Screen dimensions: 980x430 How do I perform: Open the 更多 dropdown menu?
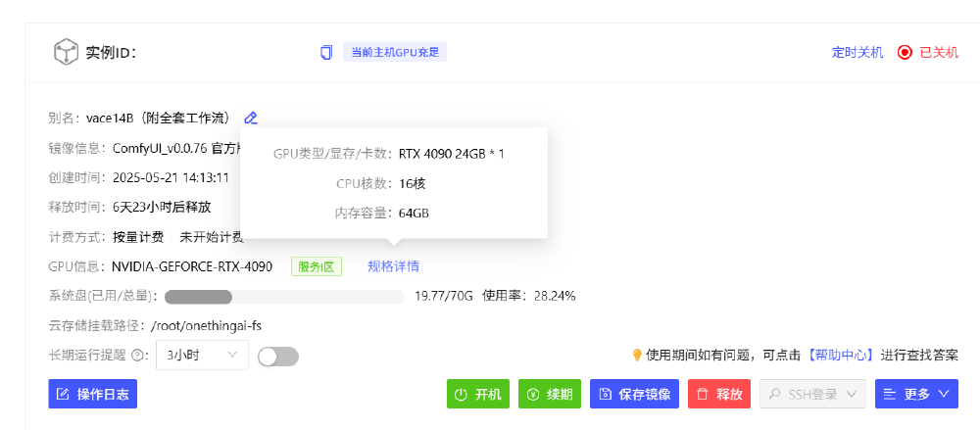click(916, 394)
